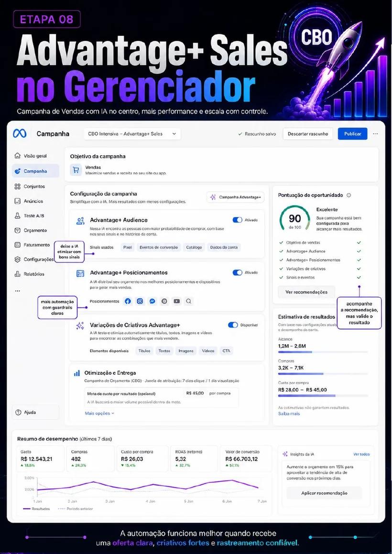Click the Sinais e eventos checklist row

(x=320, y=277)
